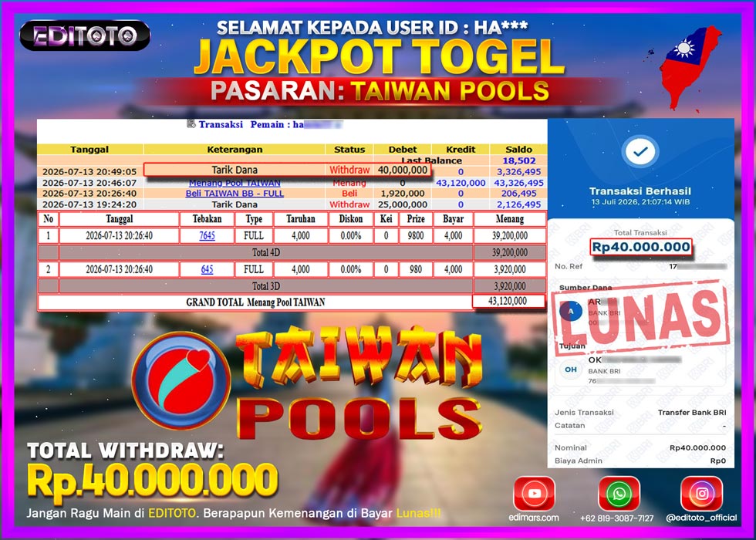Click the winning amount 39,200,000 in row 1
Screen dimensions: 756x540
coord(510,236)
